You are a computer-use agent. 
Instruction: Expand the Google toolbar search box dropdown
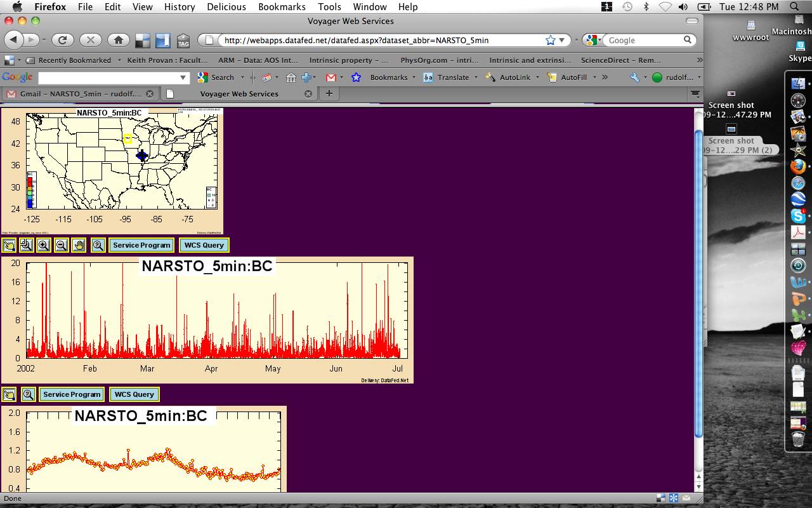click(x=184, y=77)
